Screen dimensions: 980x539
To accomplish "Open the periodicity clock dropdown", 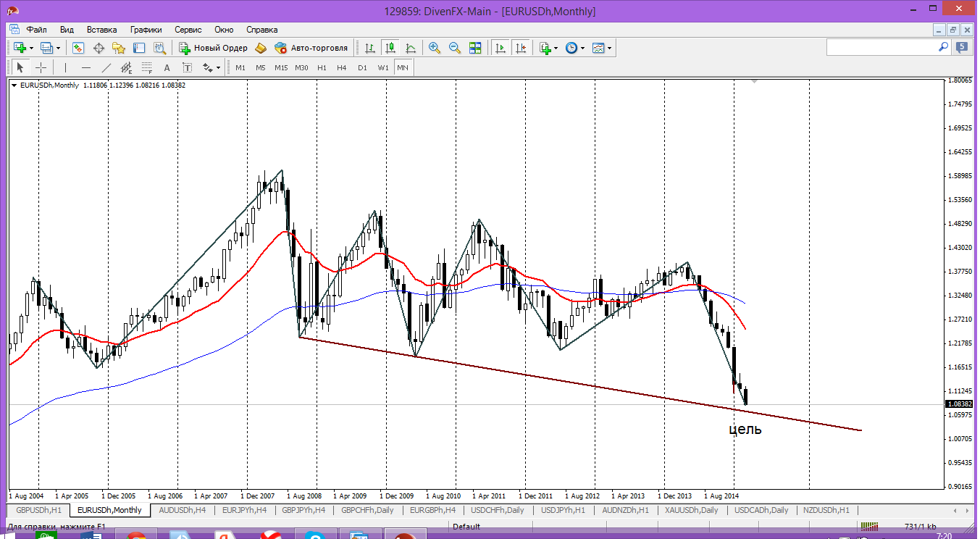I will [x=582, y=48].
